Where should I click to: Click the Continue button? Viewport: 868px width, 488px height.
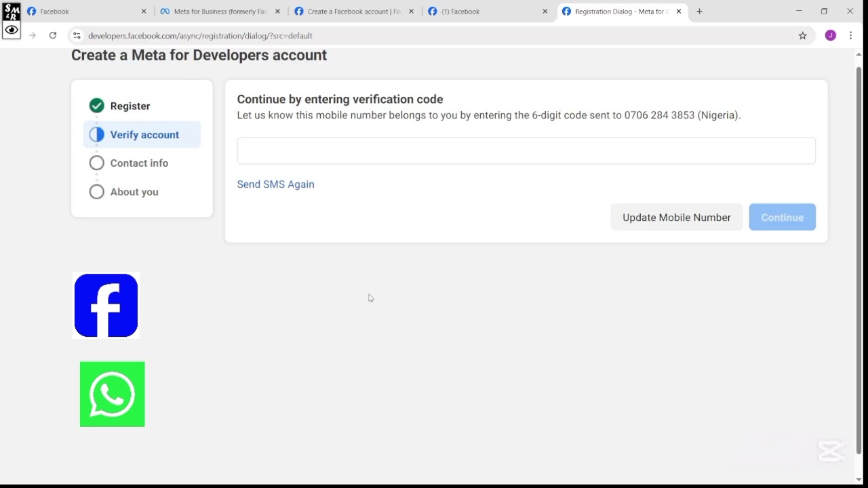[783, 218]
